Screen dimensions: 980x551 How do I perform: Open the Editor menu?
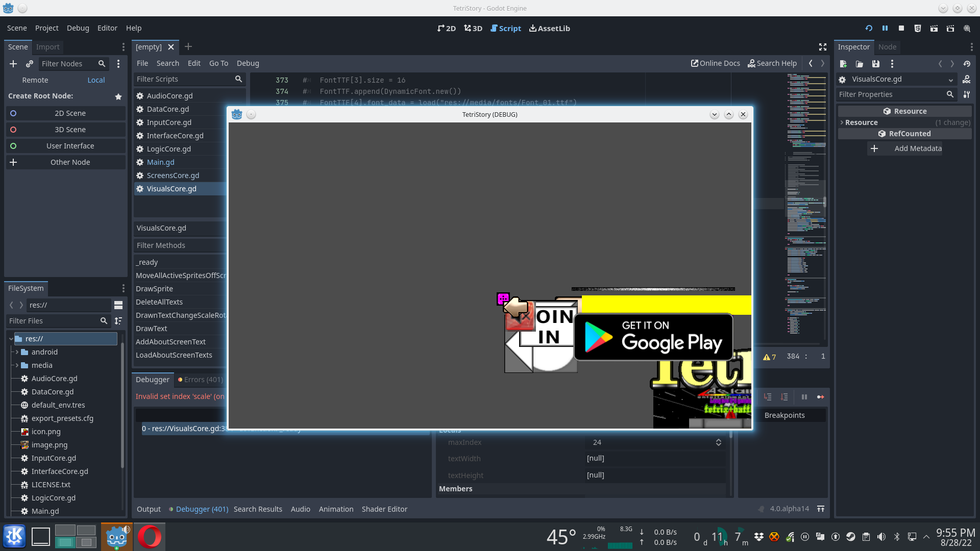click(x=107, y=28)
